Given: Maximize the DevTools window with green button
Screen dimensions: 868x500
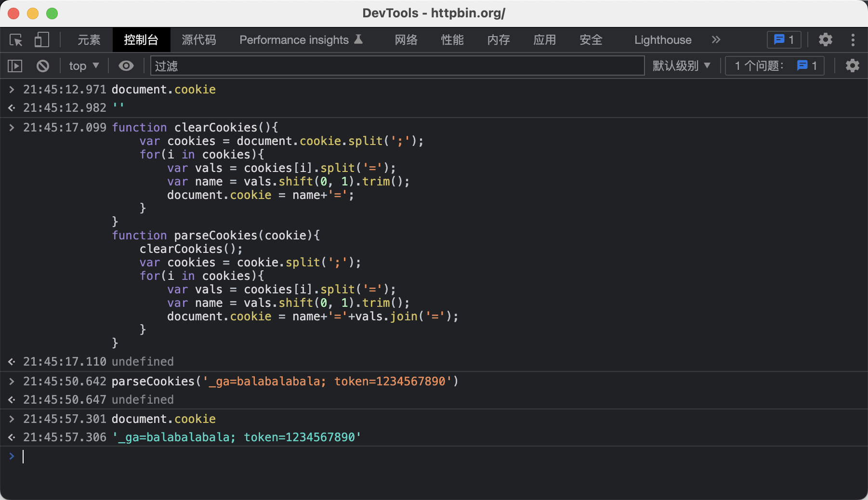Looking at the screenshot, I should [x=52, y=13].
